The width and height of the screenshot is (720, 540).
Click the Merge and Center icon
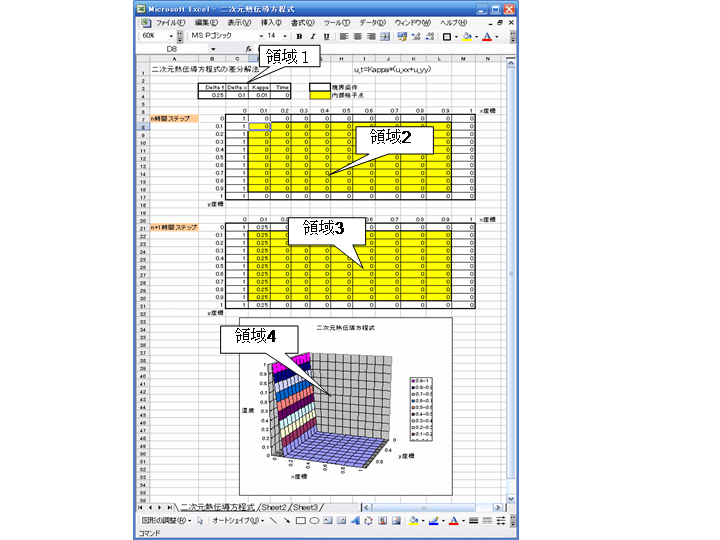pos(385,36)
